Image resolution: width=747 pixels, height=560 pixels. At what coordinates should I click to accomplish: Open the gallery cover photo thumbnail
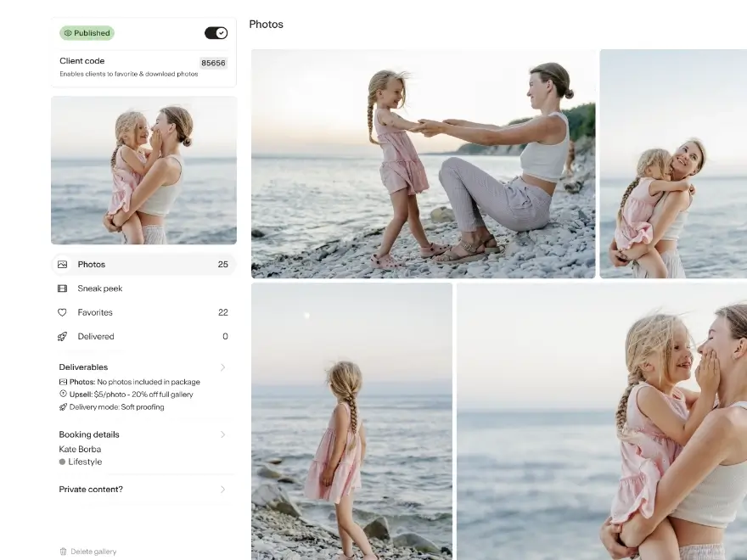[143, 171]
